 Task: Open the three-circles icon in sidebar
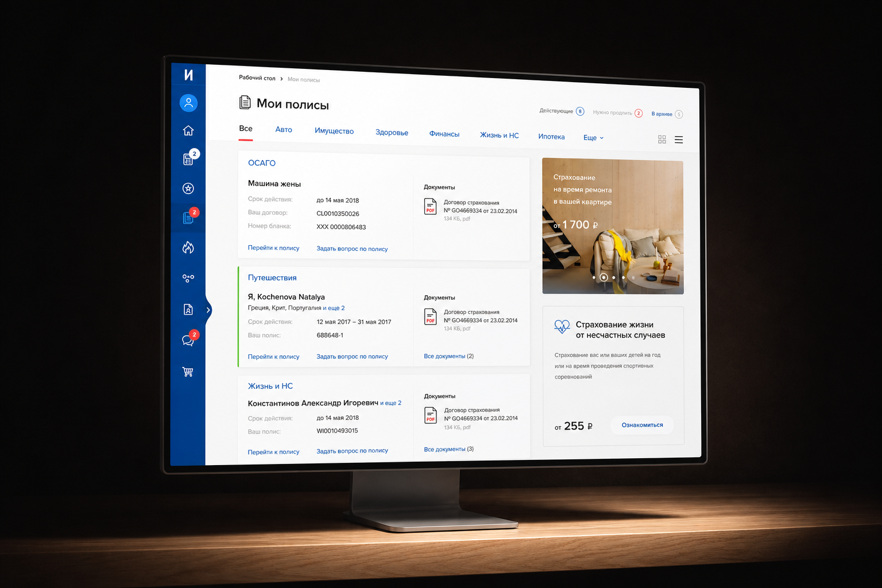click(x=188, y=278)
